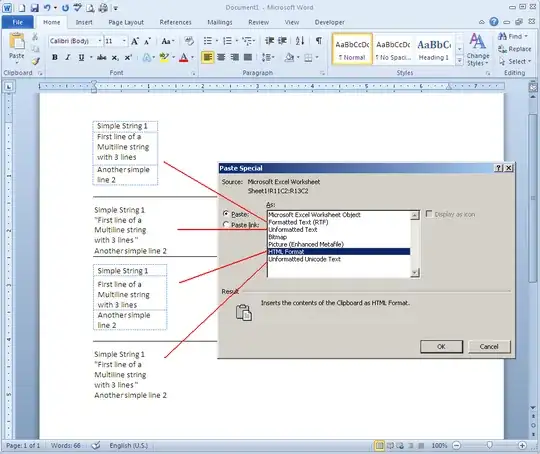The height and width of the screenshot is (454, 540).
Task: Open the Find dropdown arrow
Action: (x=526, y=36)
